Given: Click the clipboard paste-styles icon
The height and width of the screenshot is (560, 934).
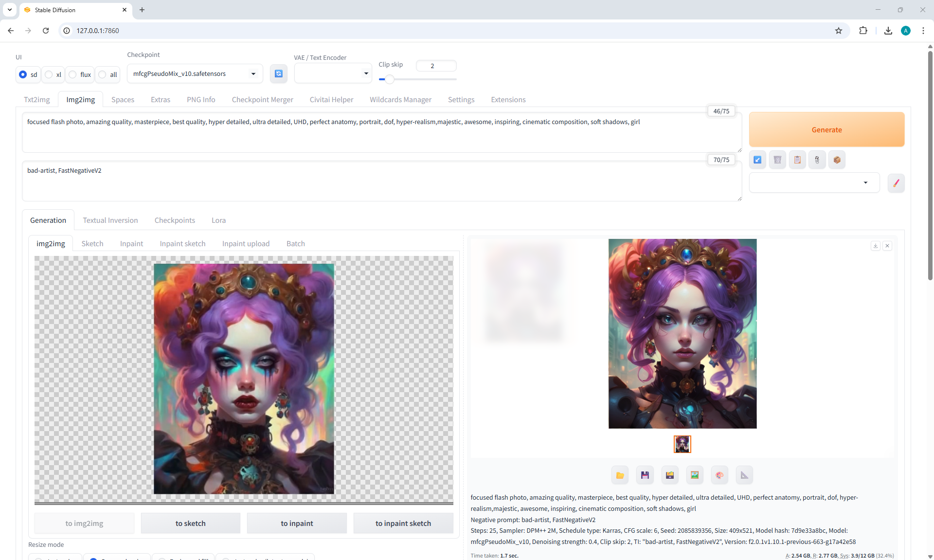Looking at the screenshot, I should (x=797, y=160).
